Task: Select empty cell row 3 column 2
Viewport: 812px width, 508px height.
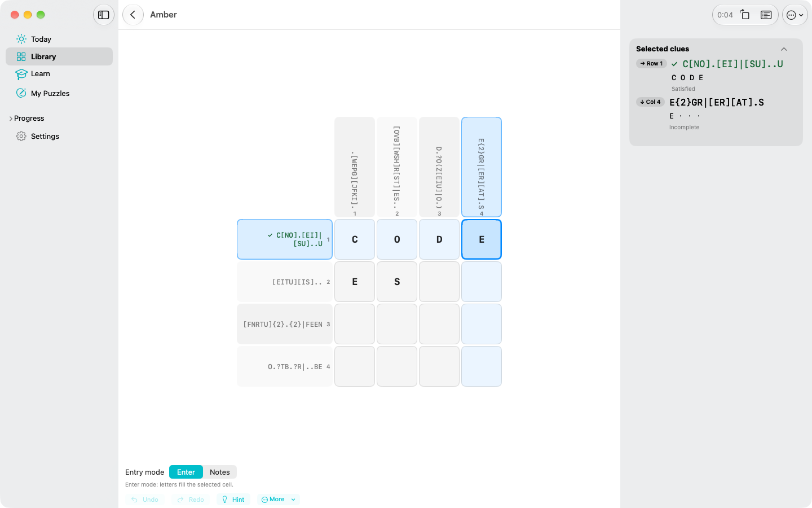Action: pyautogui.click(x=397, y=324)
